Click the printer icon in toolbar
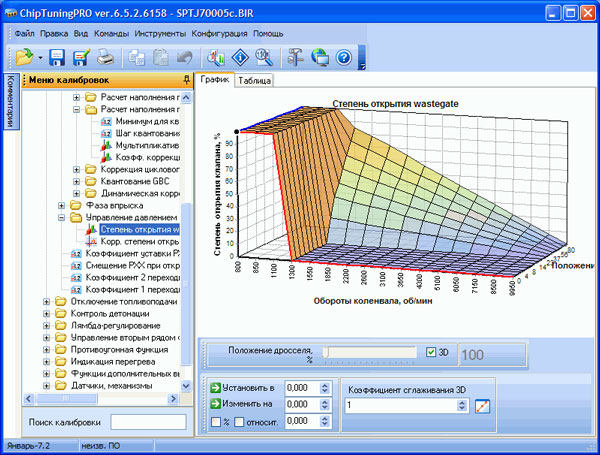This screenshot has width=600, height=455. pyautogui.click(x=104, y=57)
